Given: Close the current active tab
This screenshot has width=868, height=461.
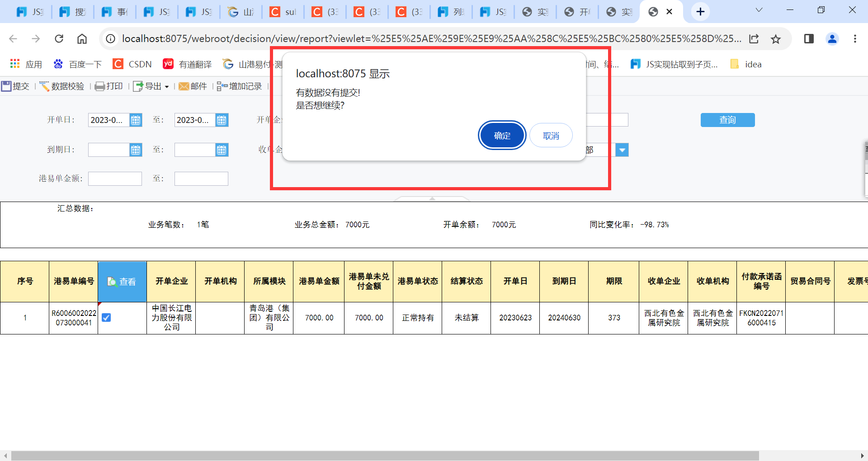Looking at the screenshot, I should point(670,12).
